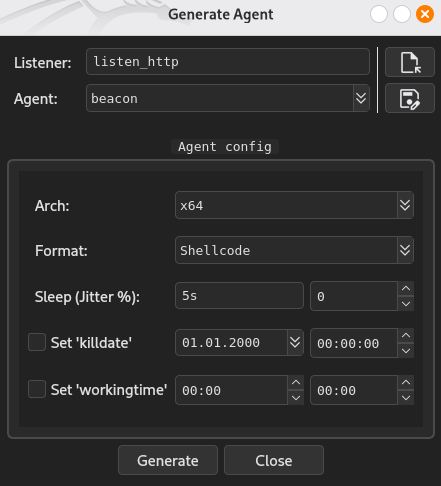Enable the Set 'workingtime' checkbox
Viewport: 441px width, 486px height.
37,389
